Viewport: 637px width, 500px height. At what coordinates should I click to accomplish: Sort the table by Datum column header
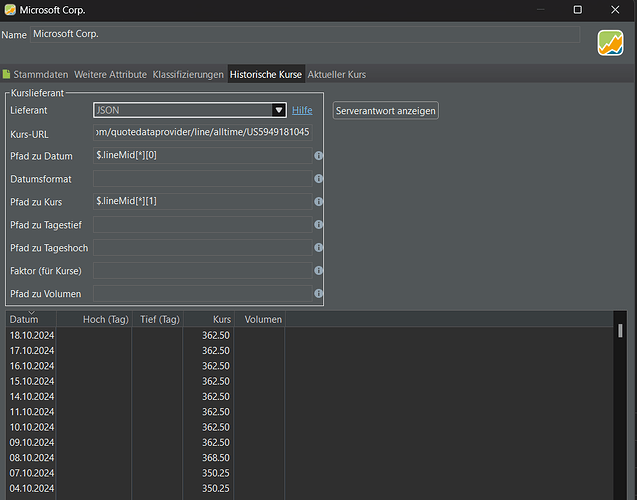(24, 320)
